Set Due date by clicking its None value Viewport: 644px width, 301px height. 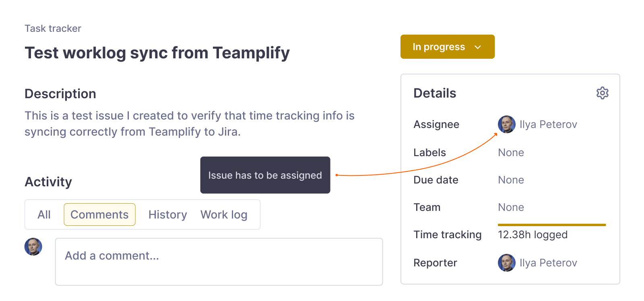point(511,180)
